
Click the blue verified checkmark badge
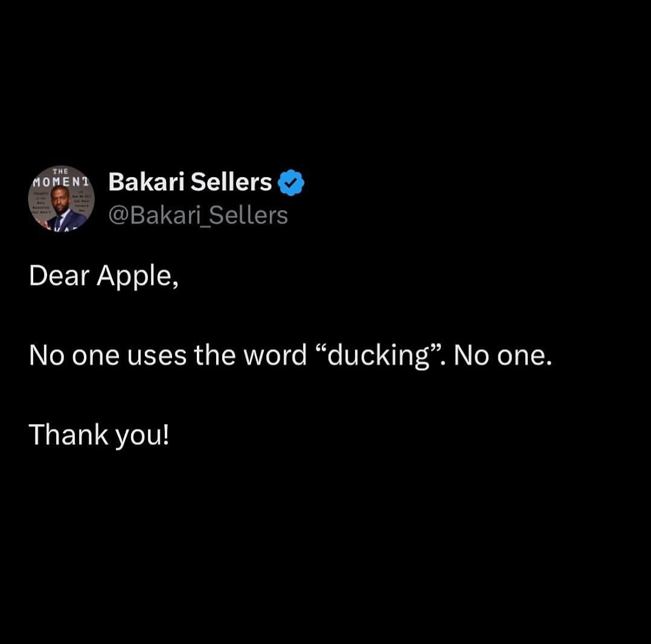click(291, 182)
